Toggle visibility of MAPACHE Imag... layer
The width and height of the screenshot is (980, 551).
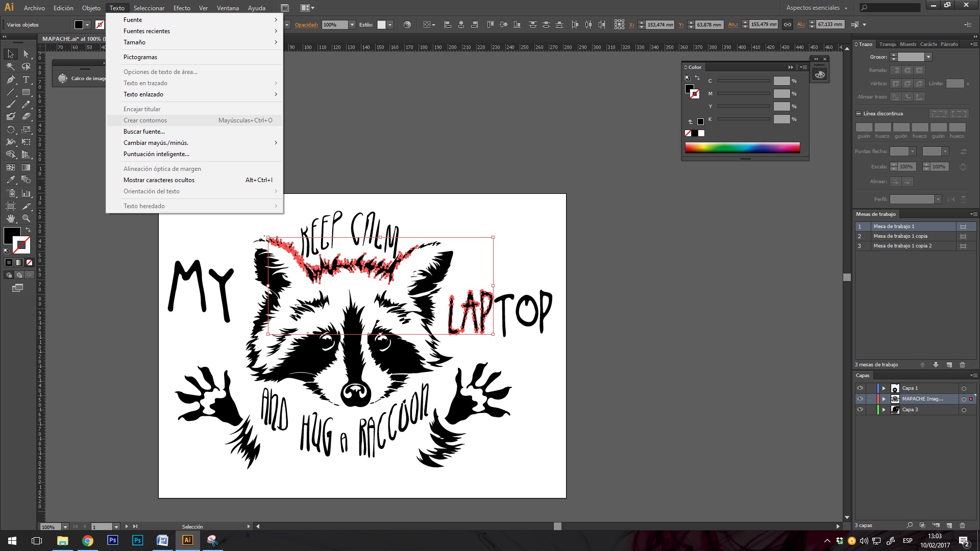coord(860,399)
